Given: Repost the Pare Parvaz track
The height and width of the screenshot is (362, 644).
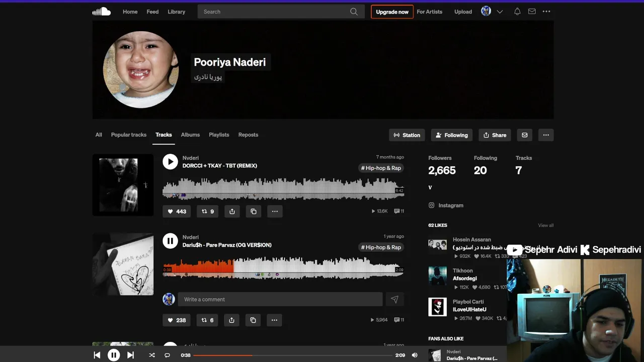Looking at the screenshot, I should [x=207, y=320].
